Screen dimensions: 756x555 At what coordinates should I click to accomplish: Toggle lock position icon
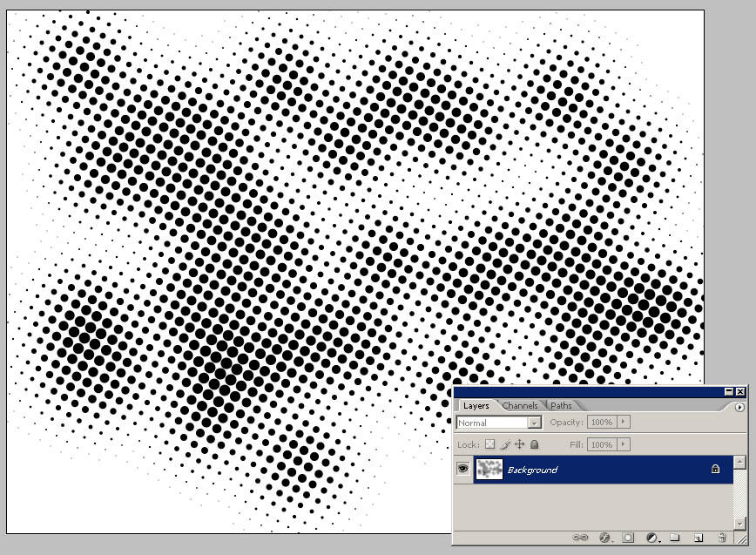pyautogui.click(x=519, y=444)
